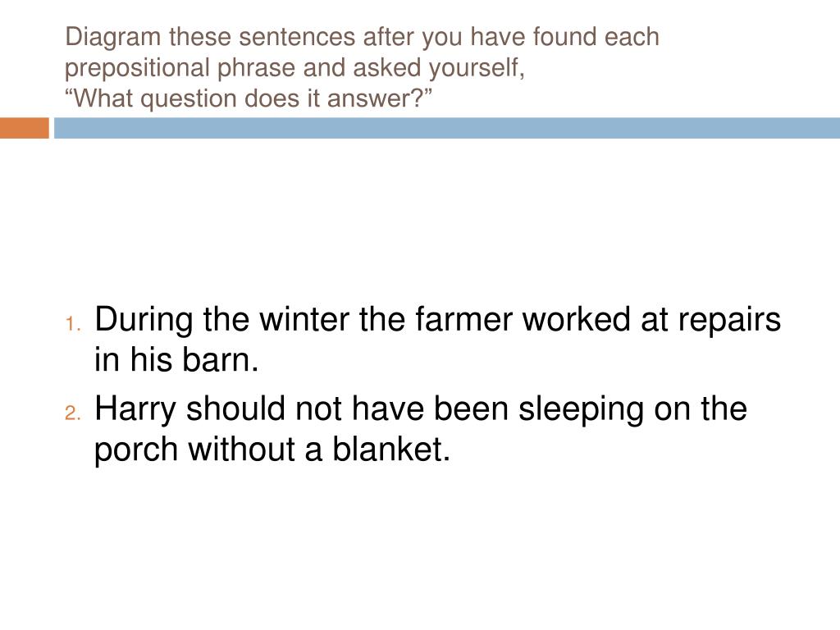Click the word "farmer" in sentence one

463,319
